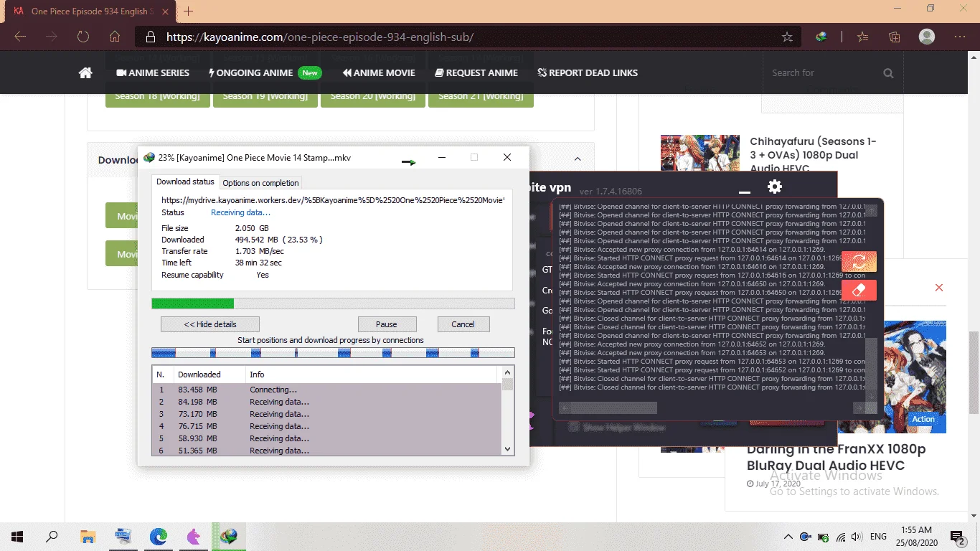Image resolution: width=980 pixels, height=551 pixels.
Task: Open Microsoft Edge from the taskbar
Action: [158, 537]
